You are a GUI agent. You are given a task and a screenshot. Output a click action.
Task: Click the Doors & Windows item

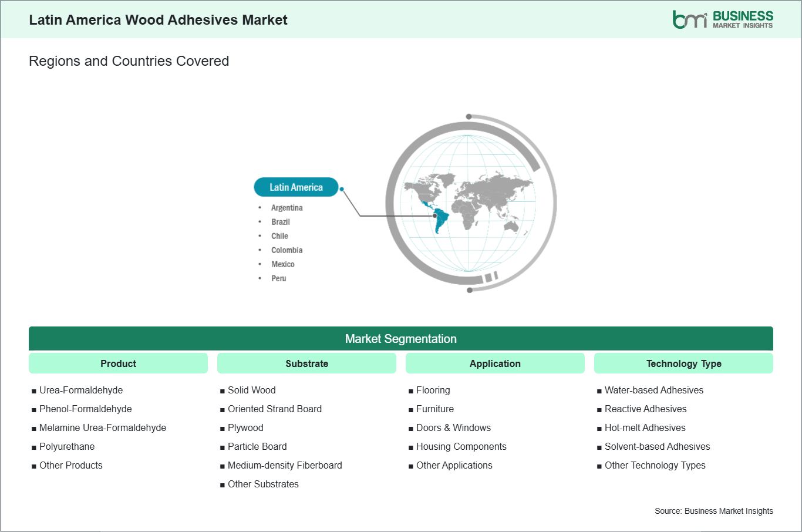[453, 427]
